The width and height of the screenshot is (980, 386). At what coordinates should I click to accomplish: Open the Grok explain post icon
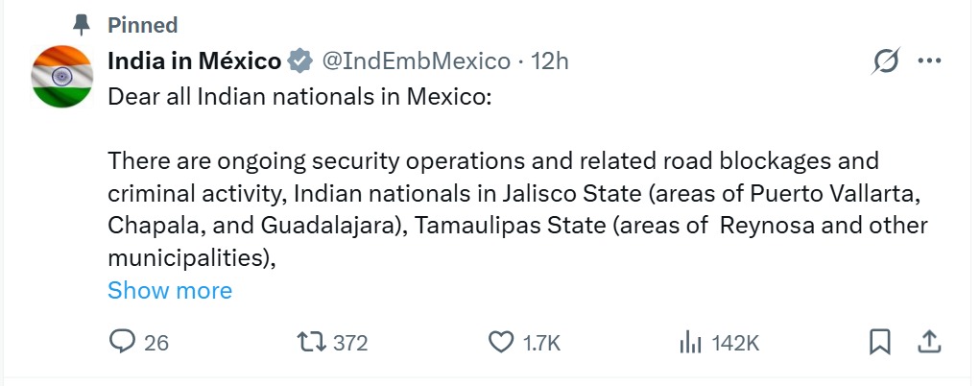[x=886, y=61]
